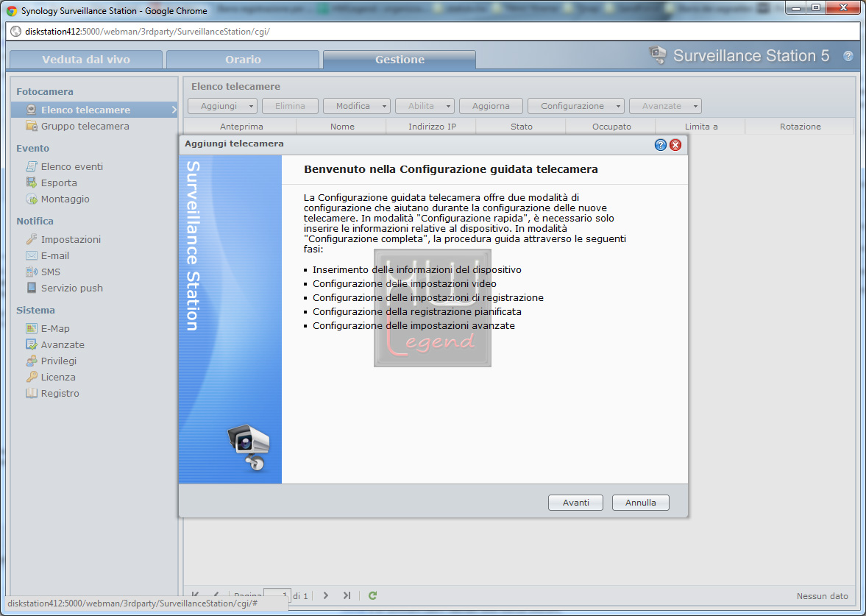Select the Gruppo telecamera tree item text
This screenshot has width=866, height=616.
(85, 126)
